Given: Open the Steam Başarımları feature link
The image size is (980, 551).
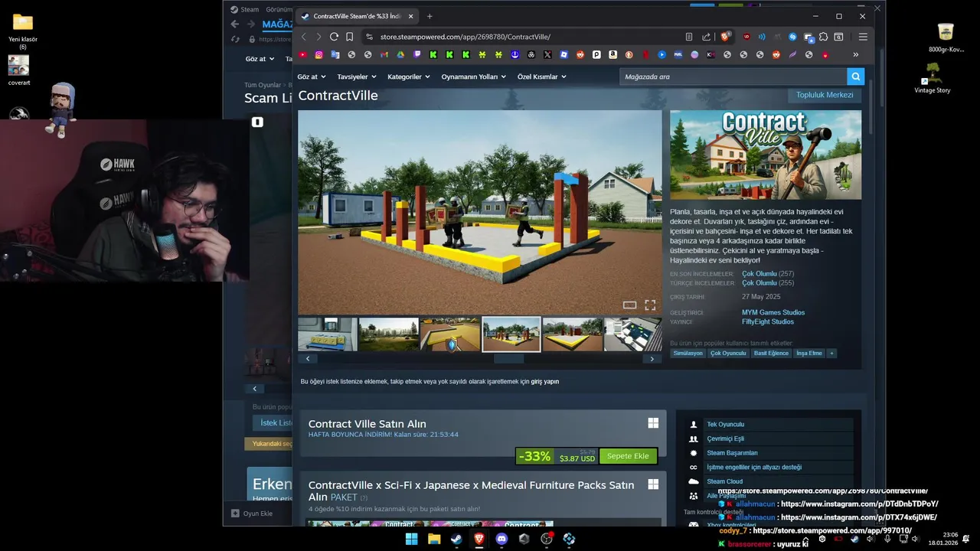Looking at the screenshot, I should point(732,453).
